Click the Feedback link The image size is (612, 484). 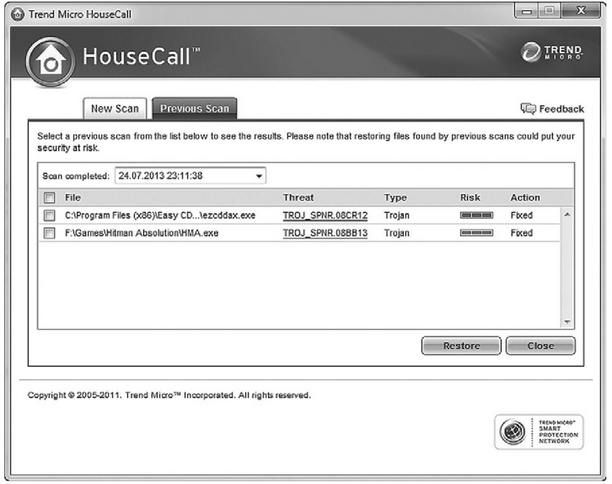click(561, 109)
